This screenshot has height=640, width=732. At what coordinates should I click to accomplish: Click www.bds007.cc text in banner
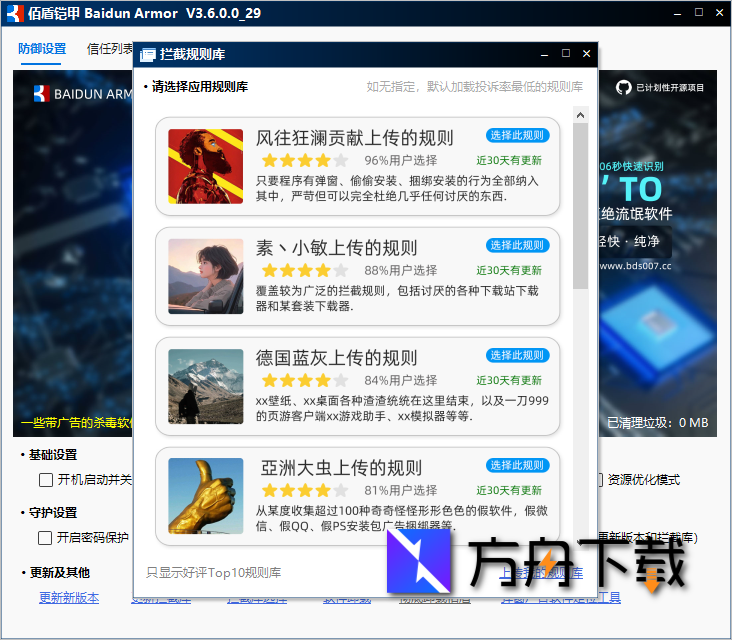pos(635,266)
